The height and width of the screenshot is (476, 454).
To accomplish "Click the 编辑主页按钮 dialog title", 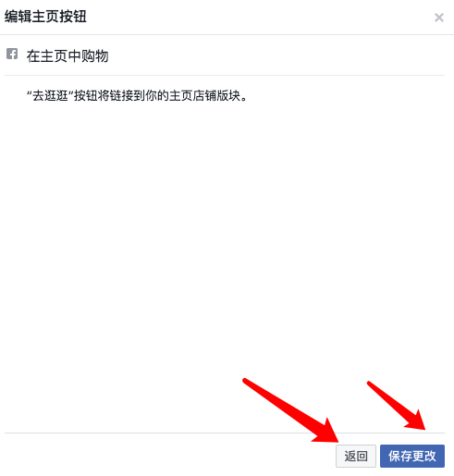I will (x=45, y=17).
